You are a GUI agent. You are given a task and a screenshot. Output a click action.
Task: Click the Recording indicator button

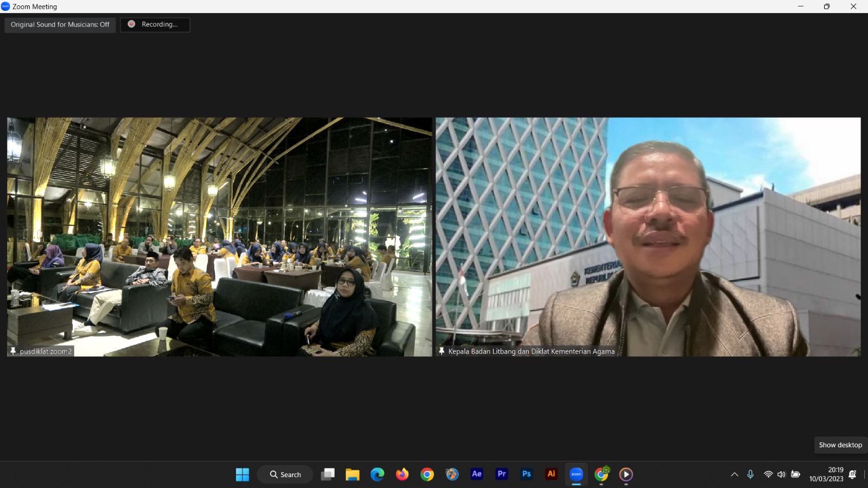155,25
